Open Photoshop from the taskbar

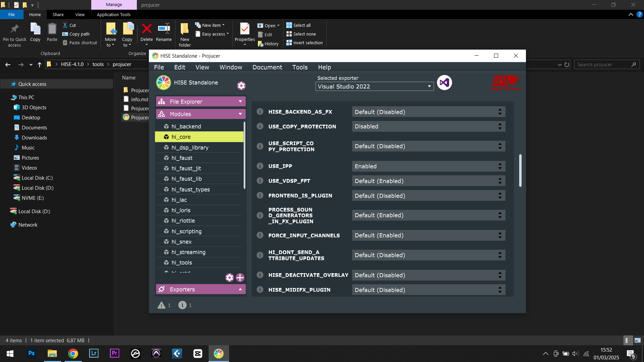(32, 353)
